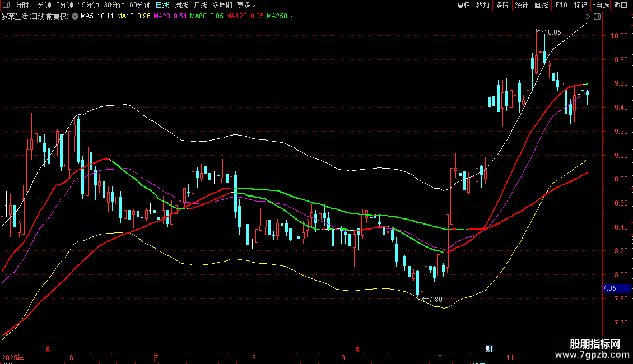Click the 8.40 price axis label

[x=621, y=227]
